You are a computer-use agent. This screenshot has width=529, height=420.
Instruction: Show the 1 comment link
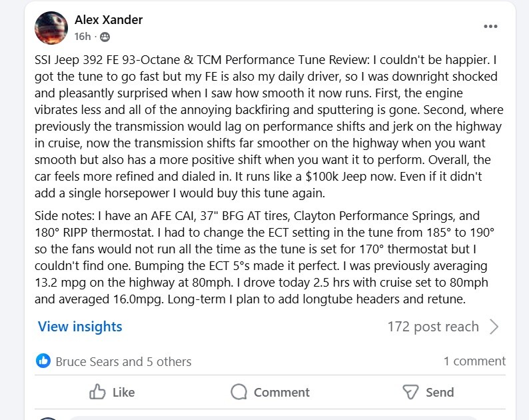click(x=474, y=361)
